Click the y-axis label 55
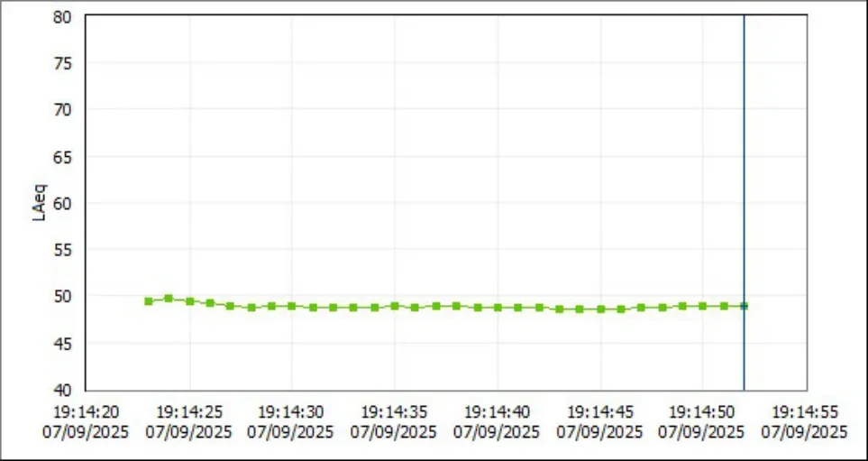This screenshot has height=461, width=868. click(x=62, y=250)
